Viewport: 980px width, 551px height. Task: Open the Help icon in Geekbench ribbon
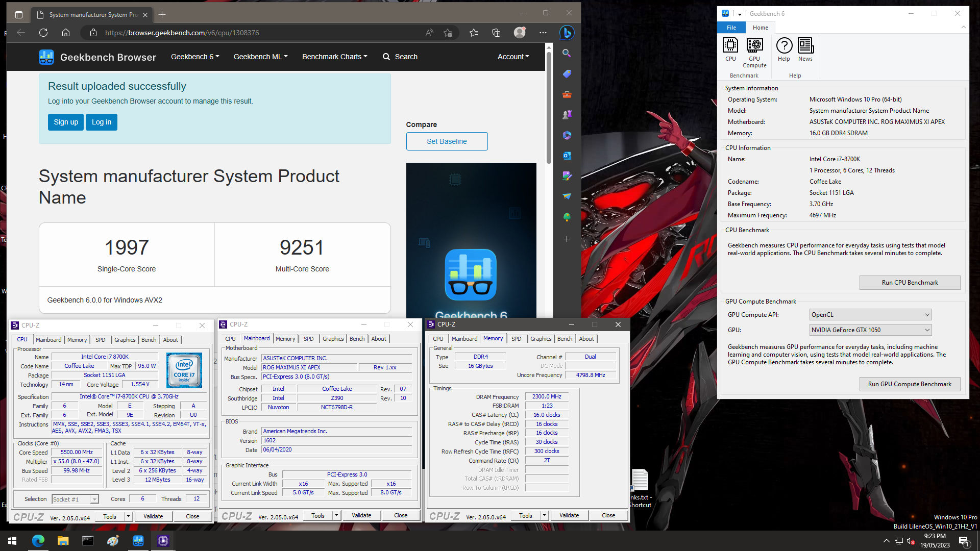pyautogui.click(x=784, y=49)
